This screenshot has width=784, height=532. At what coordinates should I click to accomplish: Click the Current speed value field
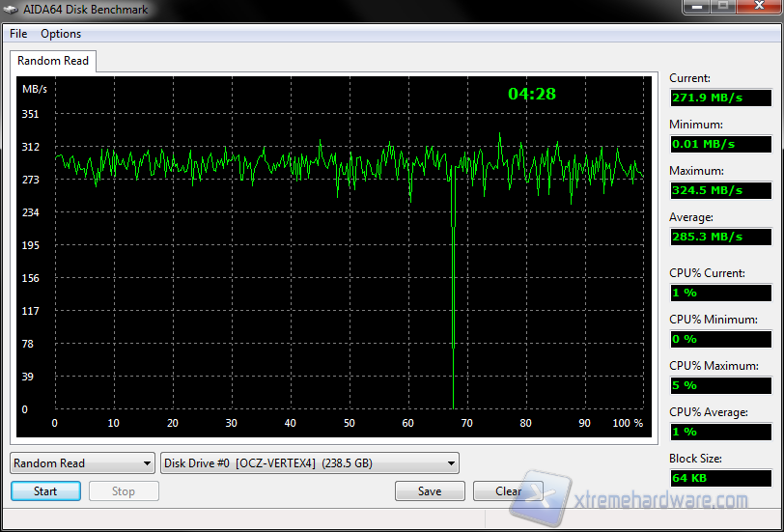click(x=720, y=98)
